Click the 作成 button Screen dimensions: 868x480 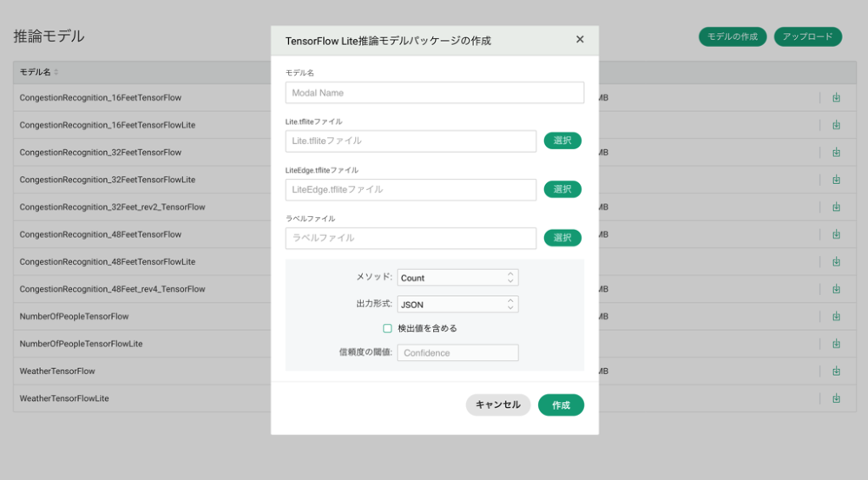click(x=561, y=404)
